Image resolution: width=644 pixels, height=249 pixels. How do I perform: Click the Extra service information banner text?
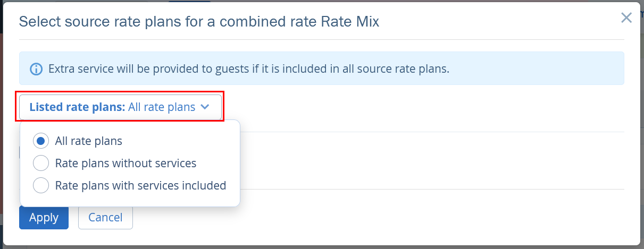pyautogui.click(x=249, y=69)
